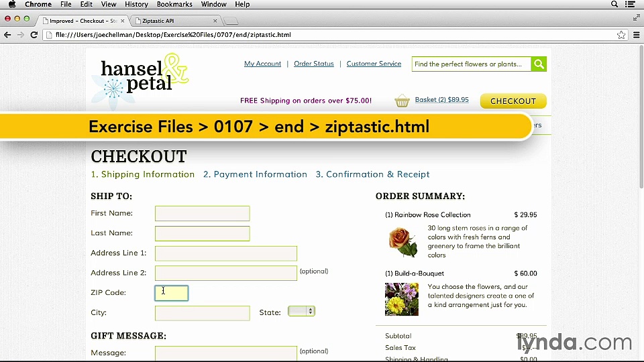Open the Edit menu
The image size is (644, 362).
(87, 4)
